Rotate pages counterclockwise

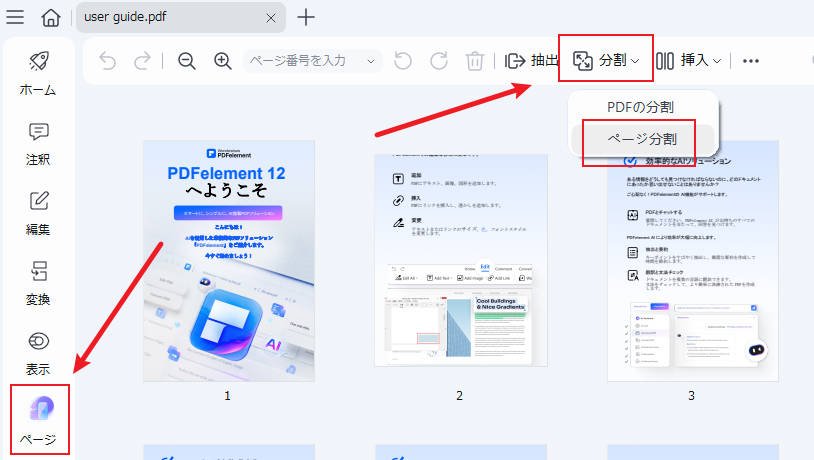pyautogui.click(x=402, y=61)
